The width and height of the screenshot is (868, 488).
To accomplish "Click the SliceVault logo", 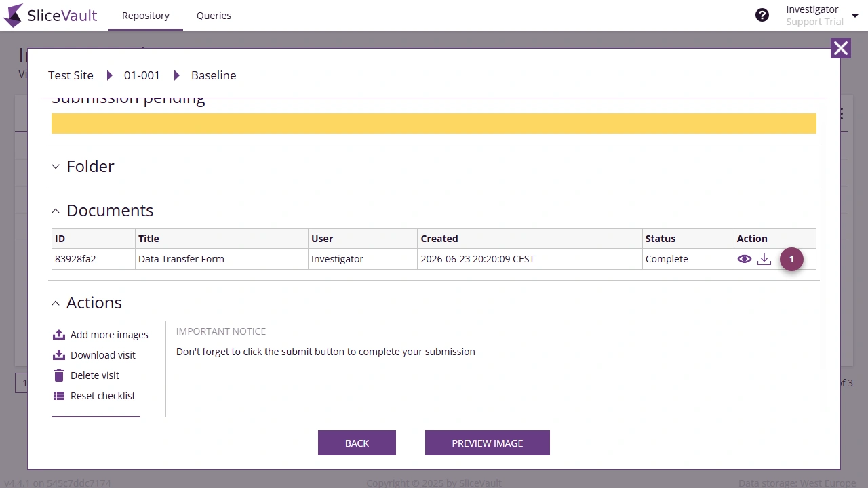I will (x=51, y=15).
